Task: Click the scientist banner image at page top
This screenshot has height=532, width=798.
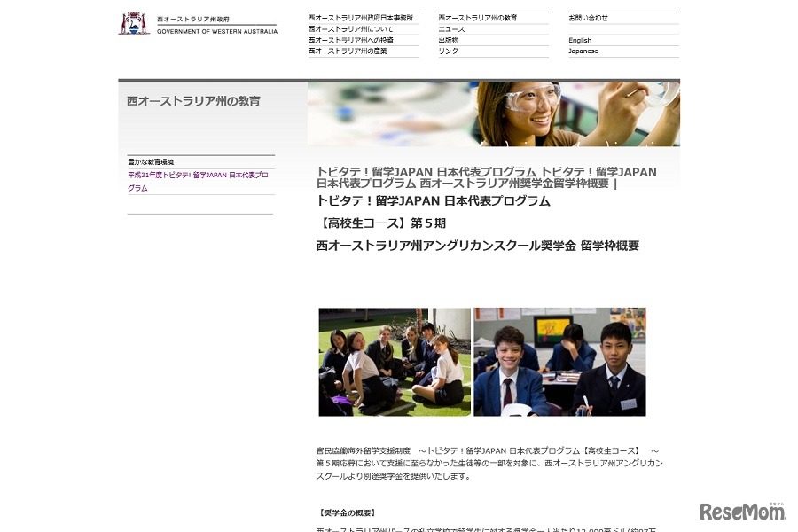Action: (492, 113)
